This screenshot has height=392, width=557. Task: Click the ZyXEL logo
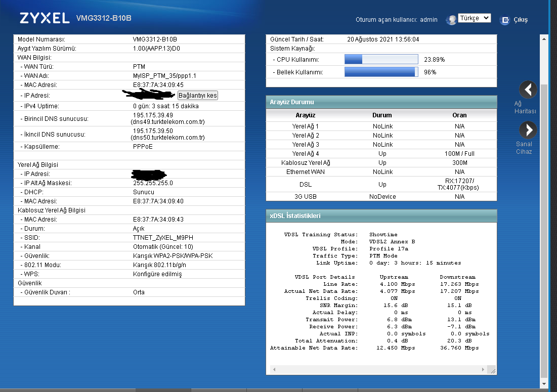[x=45, y=18]
